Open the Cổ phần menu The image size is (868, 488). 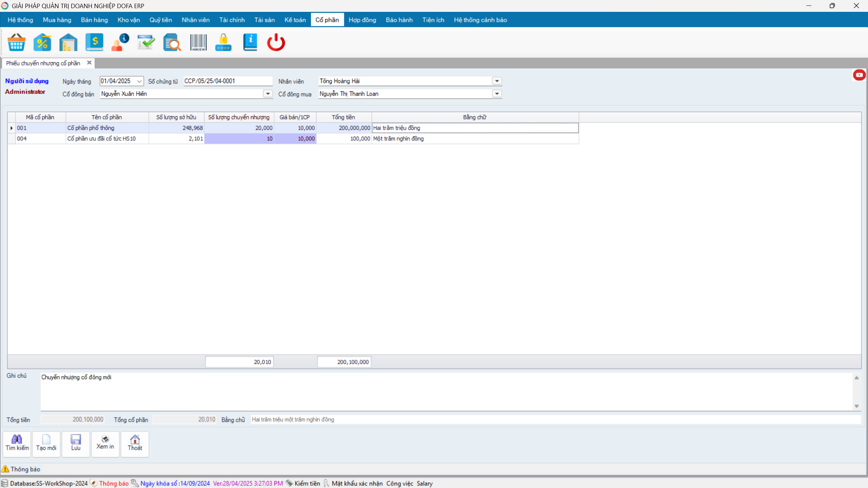pyautogui.click(x=327, y=20)
